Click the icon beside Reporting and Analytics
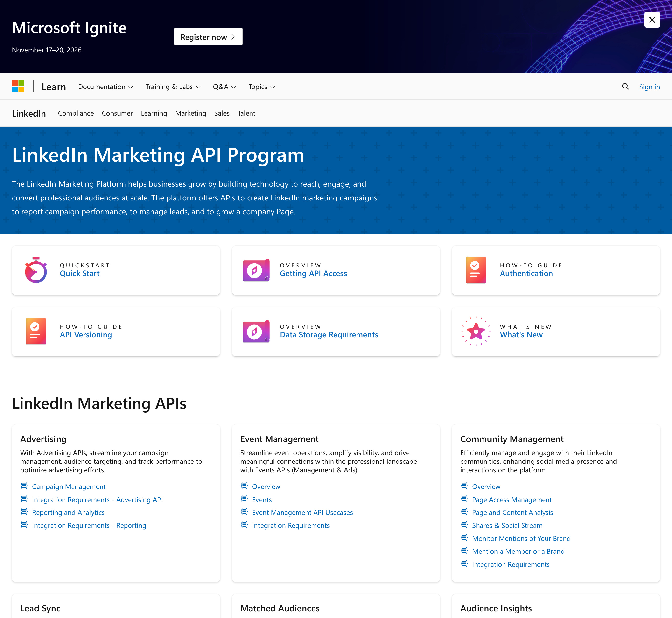 coord(24,512)
